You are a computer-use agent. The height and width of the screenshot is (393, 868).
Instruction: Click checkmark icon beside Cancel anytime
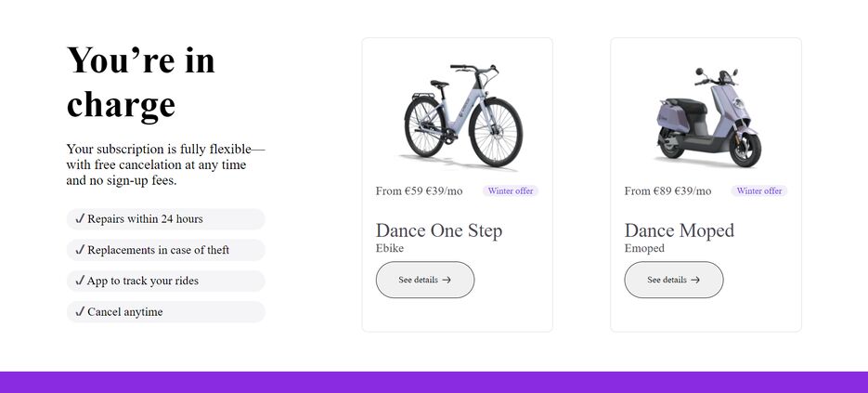80,311
